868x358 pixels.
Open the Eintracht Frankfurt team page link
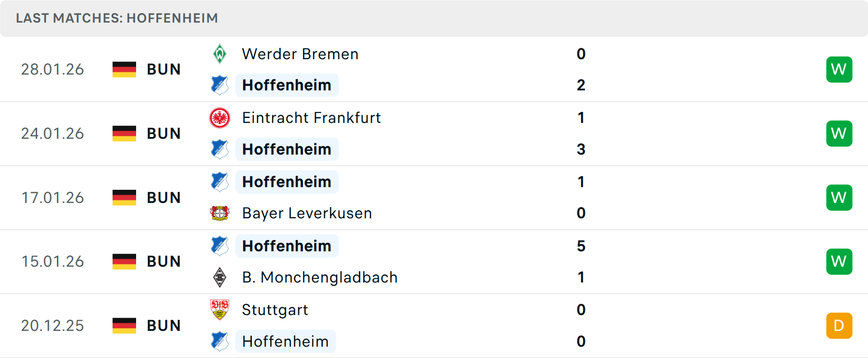pos(311,118)
